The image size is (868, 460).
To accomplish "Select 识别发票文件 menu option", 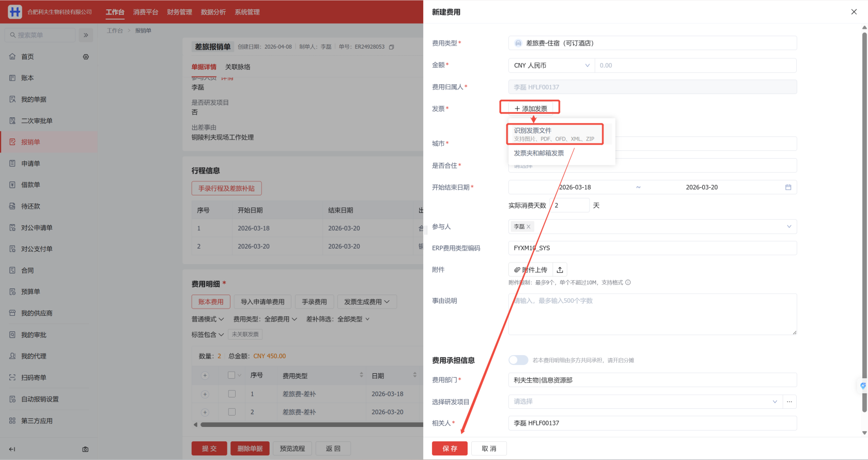I will [555, 134].
